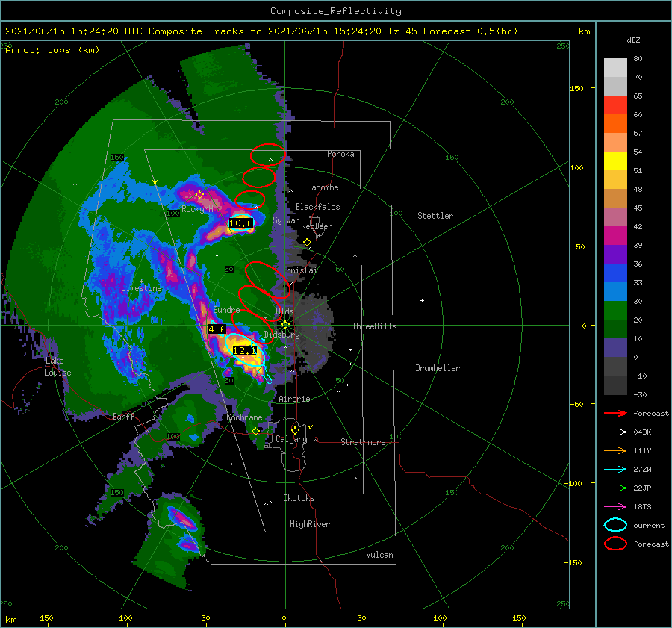Click the yellow diamond marker above RockyMH
Viewport: 672px width, 628px height.
pos(199,195)
